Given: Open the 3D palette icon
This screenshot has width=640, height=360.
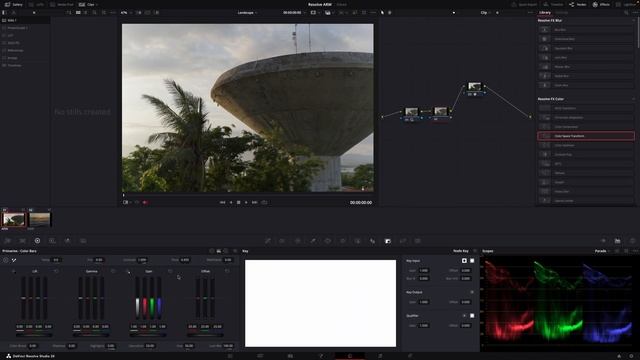Looking at the screenshot, I should click(x=418, y=241).
